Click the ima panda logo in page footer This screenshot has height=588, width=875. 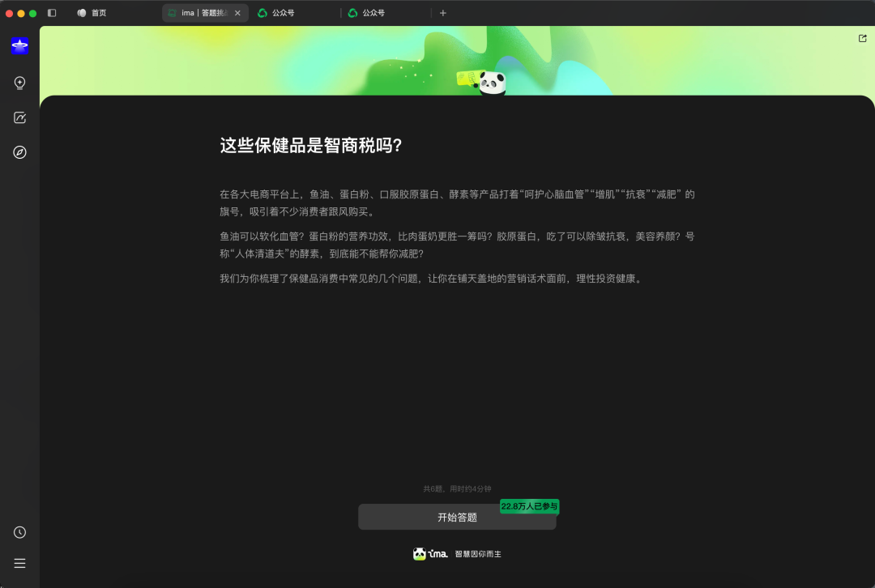pyautogui.click(x=420, y=553)
